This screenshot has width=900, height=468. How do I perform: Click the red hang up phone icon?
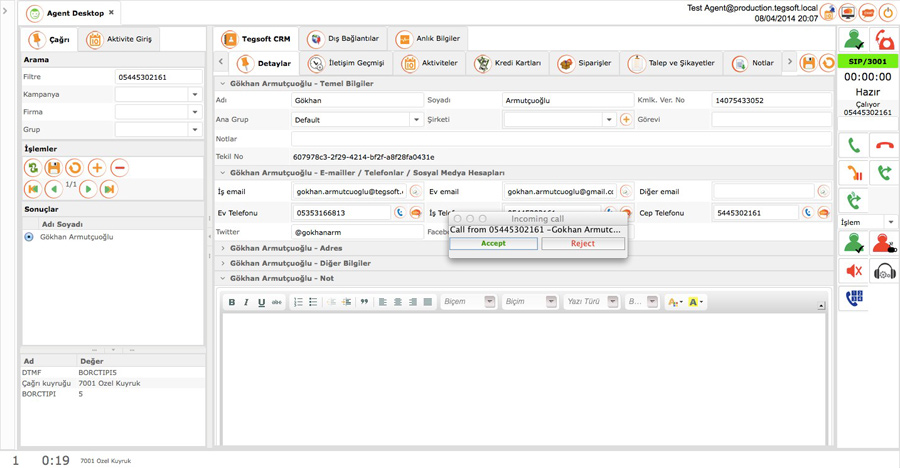point(884,146)
